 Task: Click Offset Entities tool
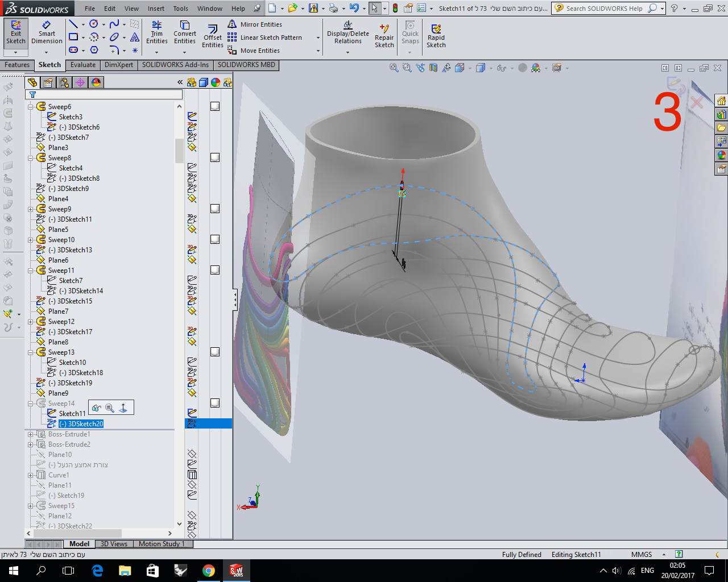[x=213, y=36]
